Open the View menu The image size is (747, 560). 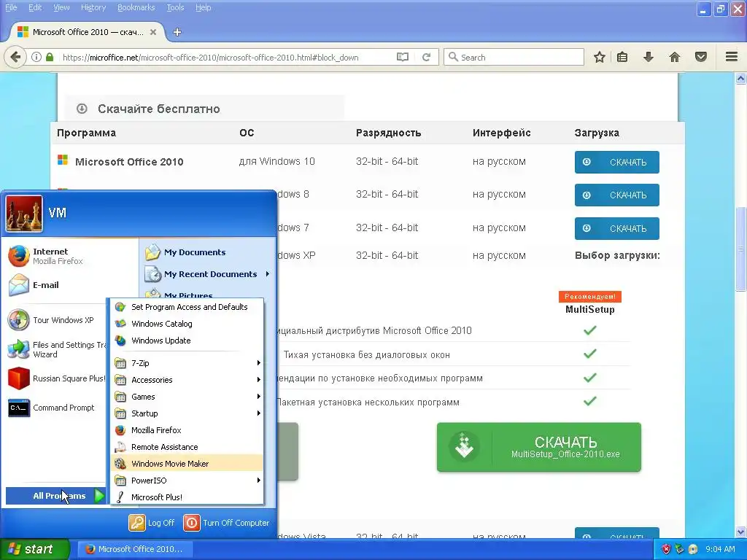pyautogui.click(x=61, y=7)
